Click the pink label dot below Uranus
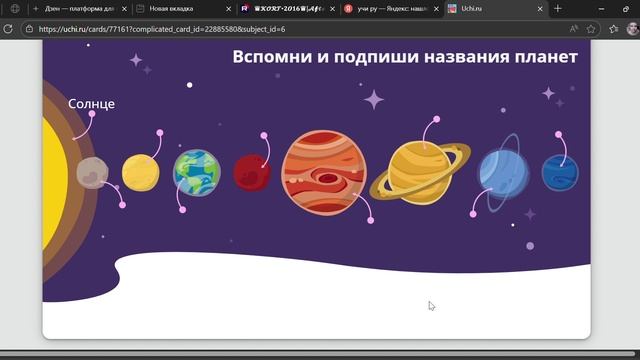Viewport: 640px width, 360px height. coord(473,214)
